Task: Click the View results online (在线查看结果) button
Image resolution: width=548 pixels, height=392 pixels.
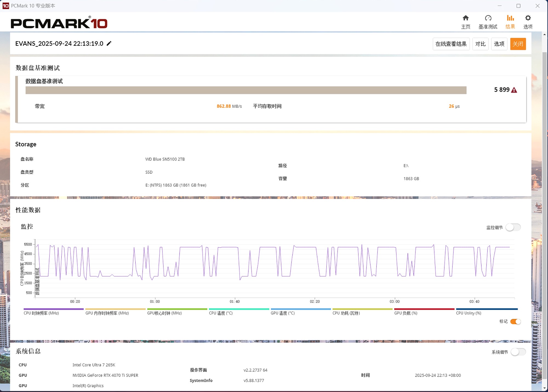Action: point(451,44)
